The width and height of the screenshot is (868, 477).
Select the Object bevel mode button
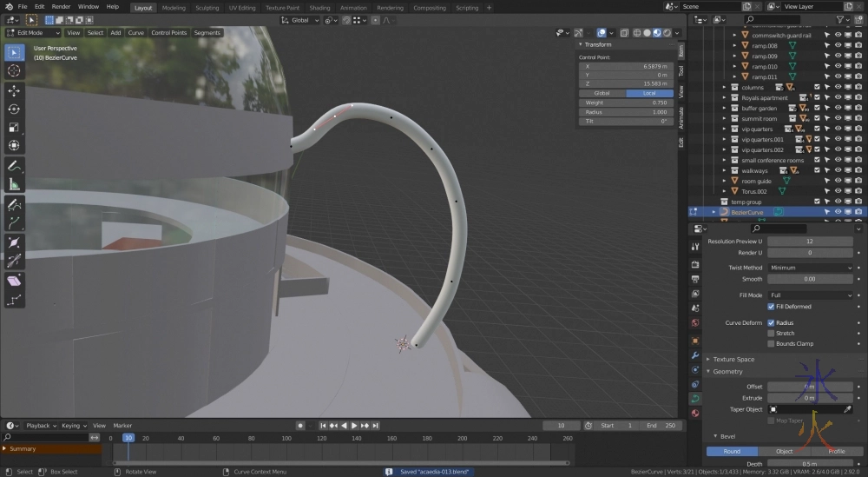pyautogui.click(x=784, y=451)
